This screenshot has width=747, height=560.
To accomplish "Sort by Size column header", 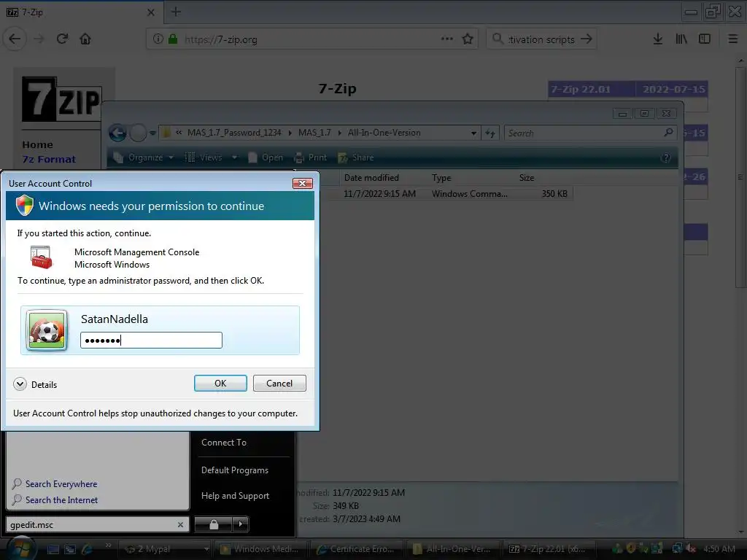I will tap(527, 178).
